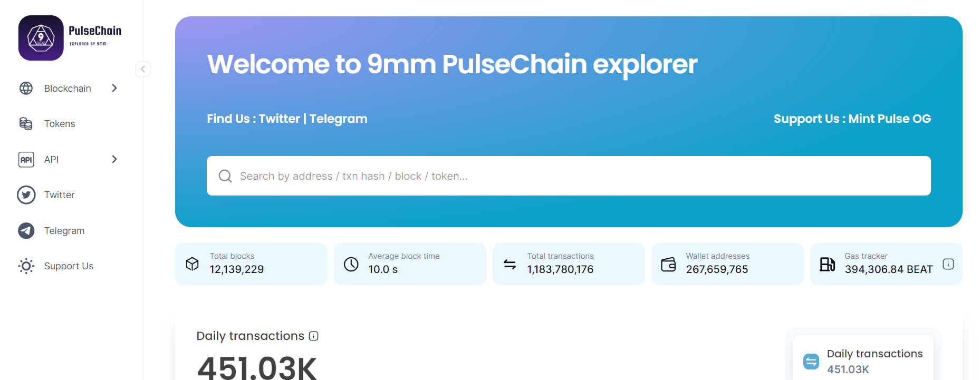Click the API badge icon
This screenshot has width=980, height=380.
click(x=26, y=159)
